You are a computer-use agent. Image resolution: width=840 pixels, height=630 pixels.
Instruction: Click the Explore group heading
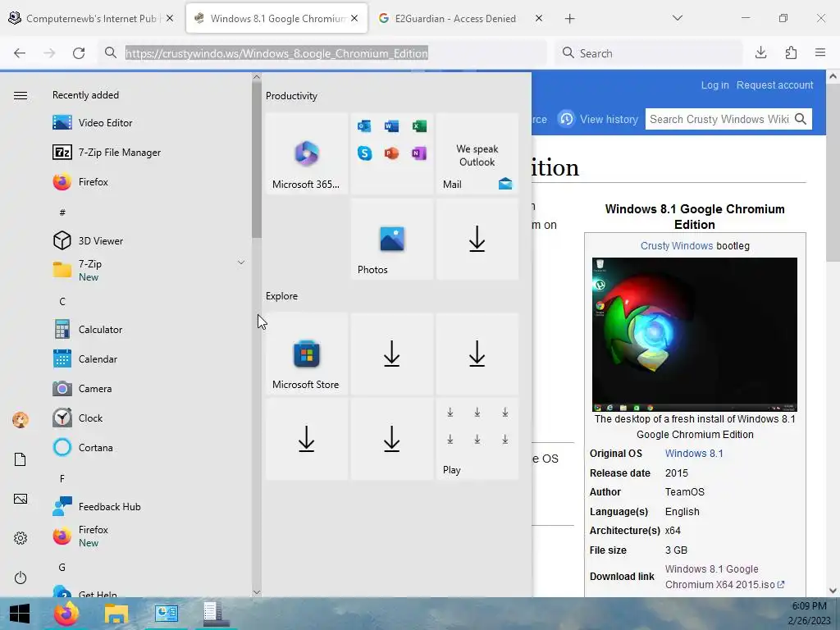pos(282,295)
